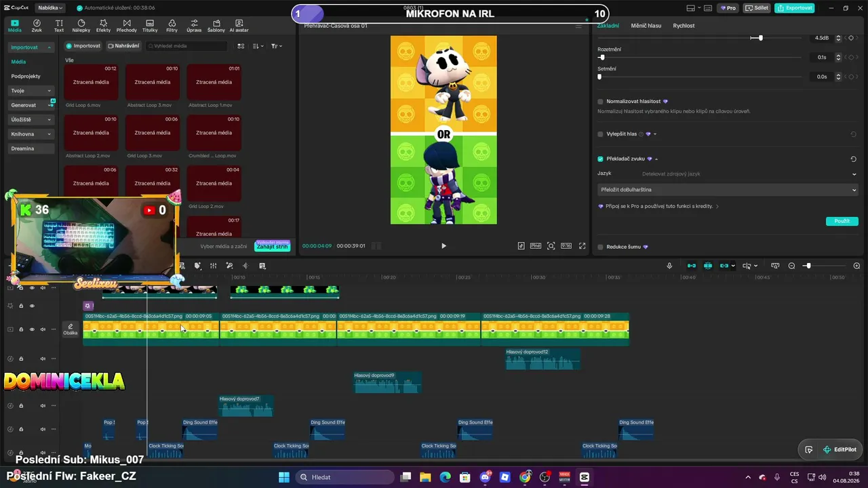Image resolution: width=868 pixels, height=488 pixels.
Task: Uncheck the Překladač zvuku checkbox
Action: pyautogui.click(x=600, y=159)
